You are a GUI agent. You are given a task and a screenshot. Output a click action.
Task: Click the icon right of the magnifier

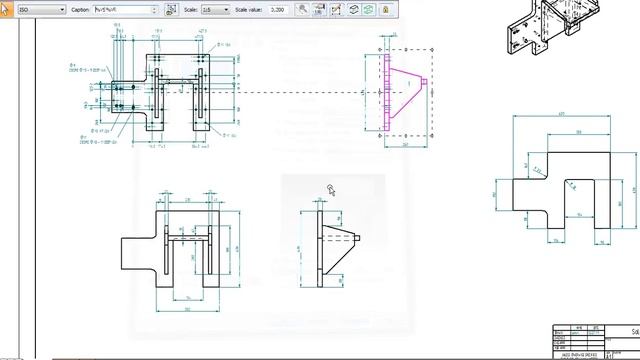pos(318,9)
